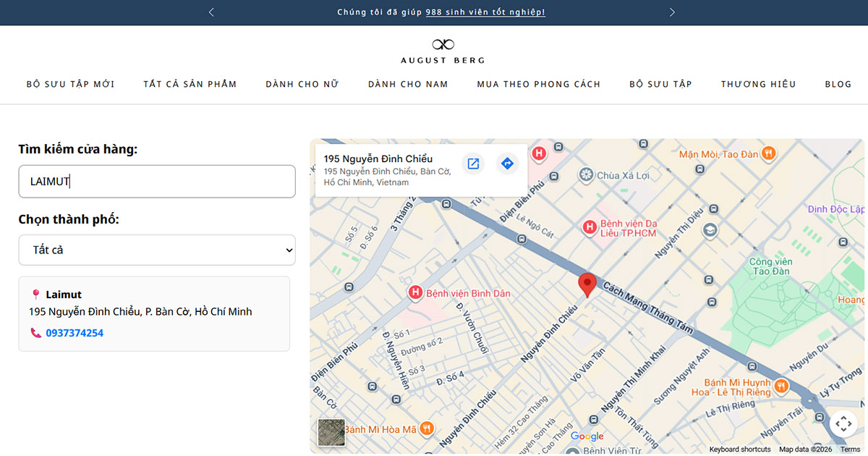Select the Laimut store result card

[x=154, y=314]
